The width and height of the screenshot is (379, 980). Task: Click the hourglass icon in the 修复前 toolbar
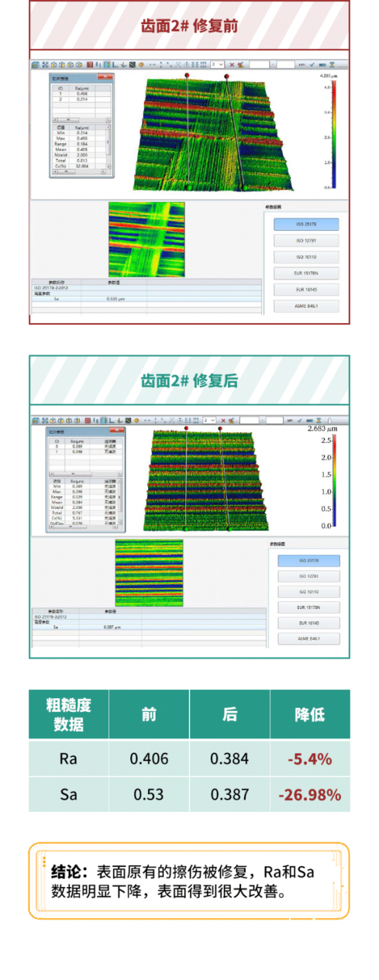point(332,65)
